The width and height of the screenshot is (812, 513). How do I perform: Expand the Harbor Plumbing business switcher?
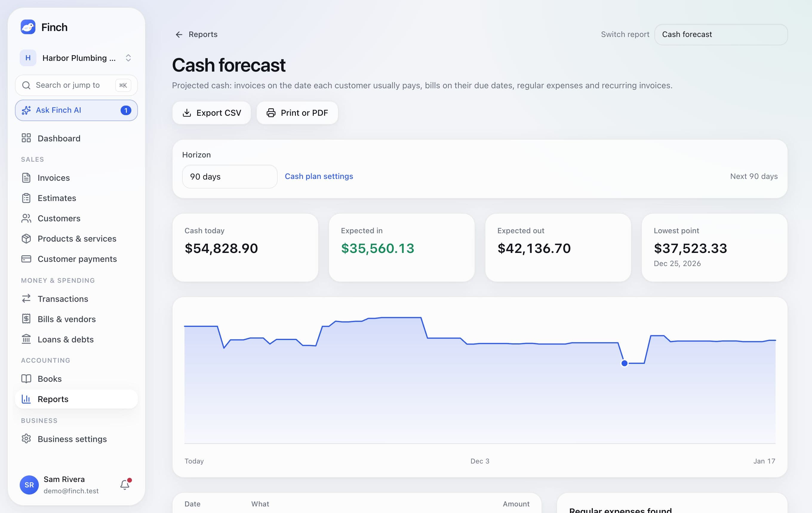click(x=76, y=58)
